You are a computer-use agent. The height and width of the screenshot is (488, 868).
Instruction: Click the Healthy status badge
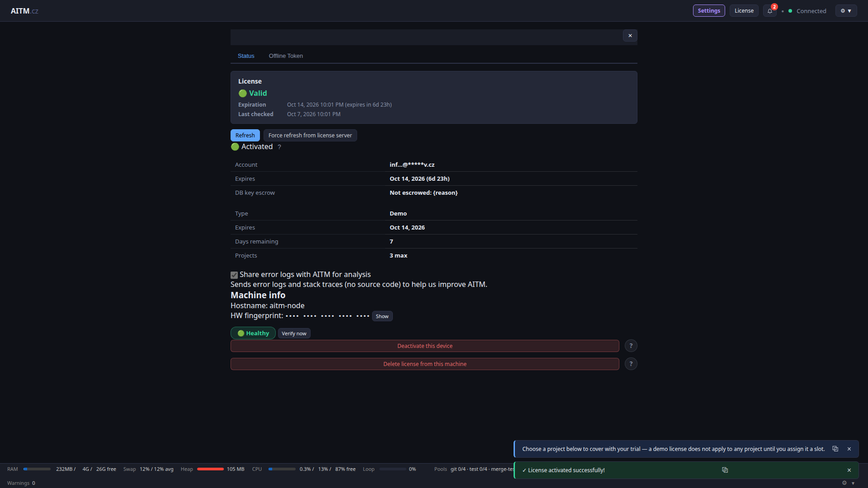253,333
